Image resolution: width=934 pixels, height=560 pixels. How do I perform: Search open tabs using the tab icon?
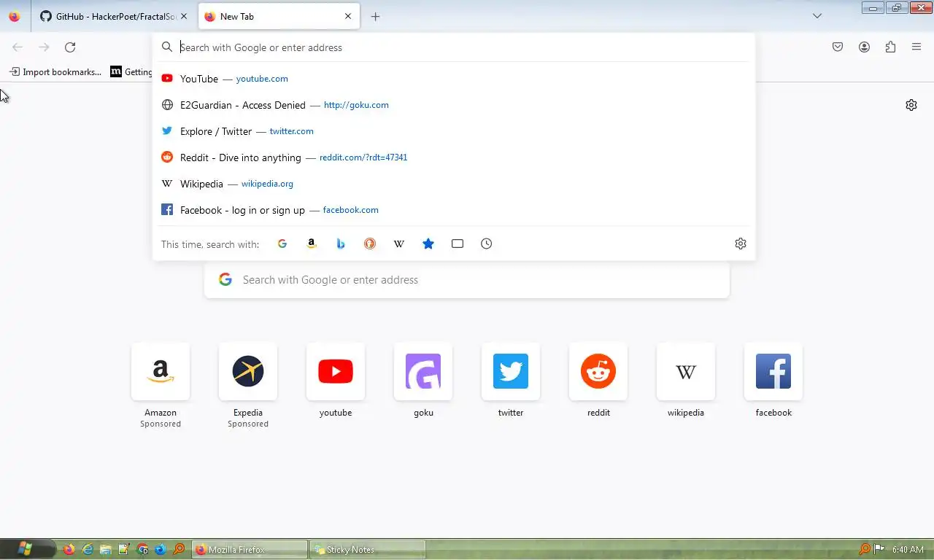458,244
